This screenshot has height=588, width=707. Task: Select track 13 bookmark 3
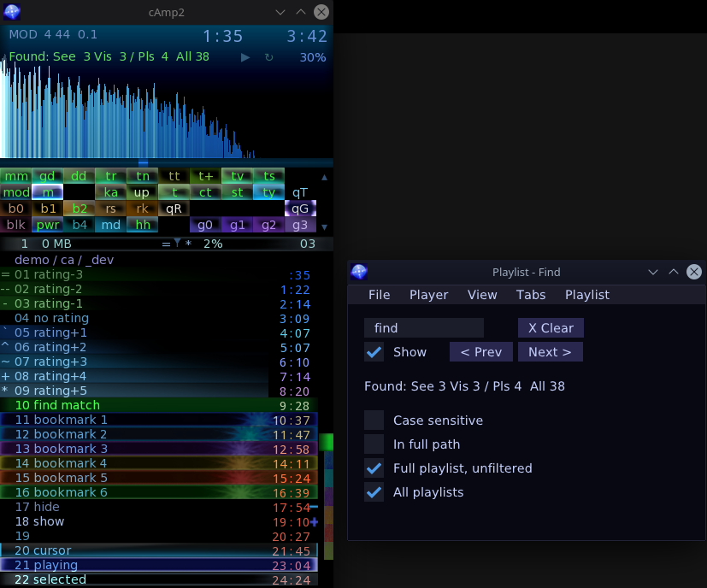click(159, 449)
